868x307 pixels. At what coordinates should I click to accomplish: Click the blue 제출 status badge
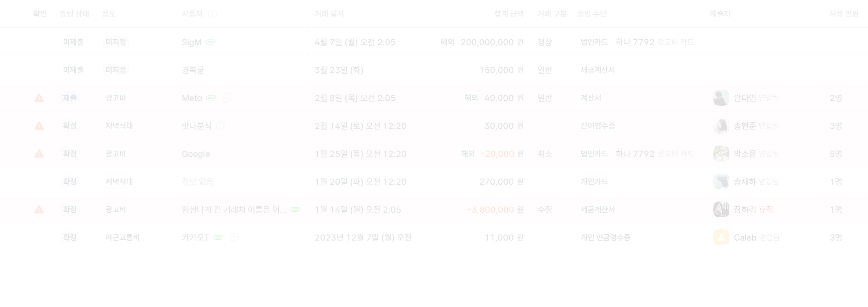click(70, 98)
